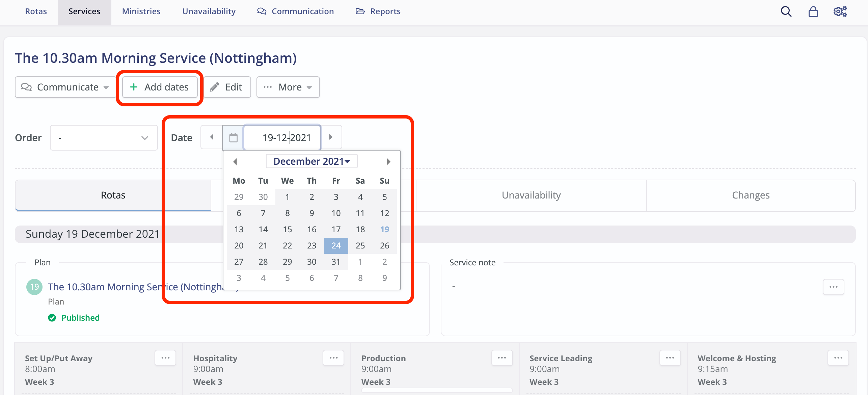
Task: Click the lock icon in the top bar
Action: click(813, 11)
